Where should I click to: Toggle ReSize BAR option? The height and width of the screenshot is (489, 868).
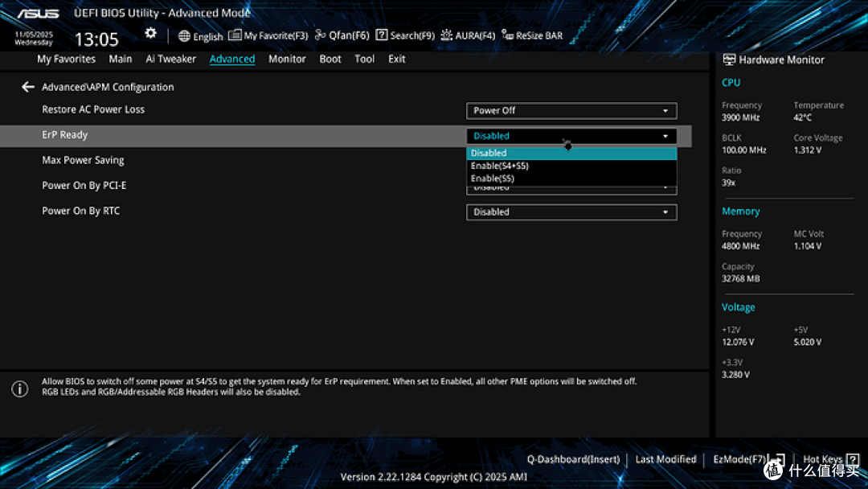[532, 35]
